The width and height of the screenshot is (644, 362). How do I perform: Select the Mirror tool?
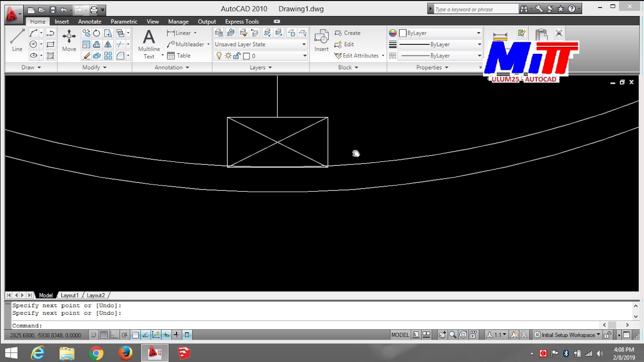[x=108, y=44]
